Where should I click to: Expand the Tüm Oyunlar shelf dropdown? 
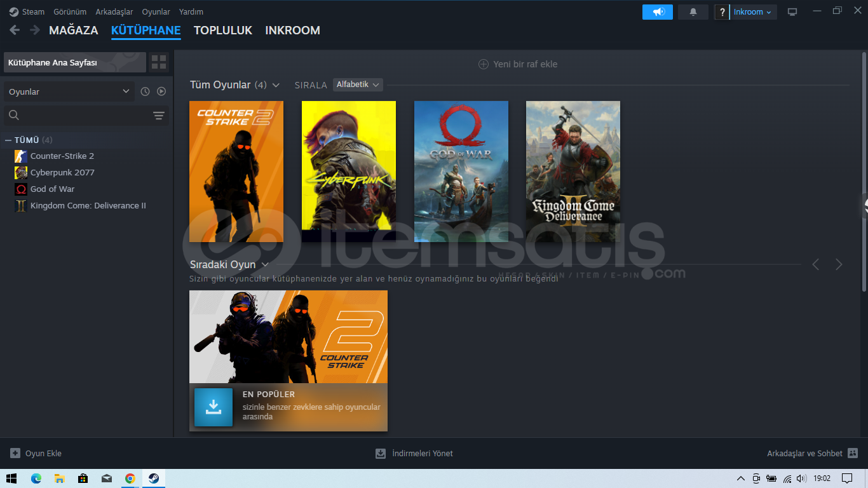tap(276, 85)
